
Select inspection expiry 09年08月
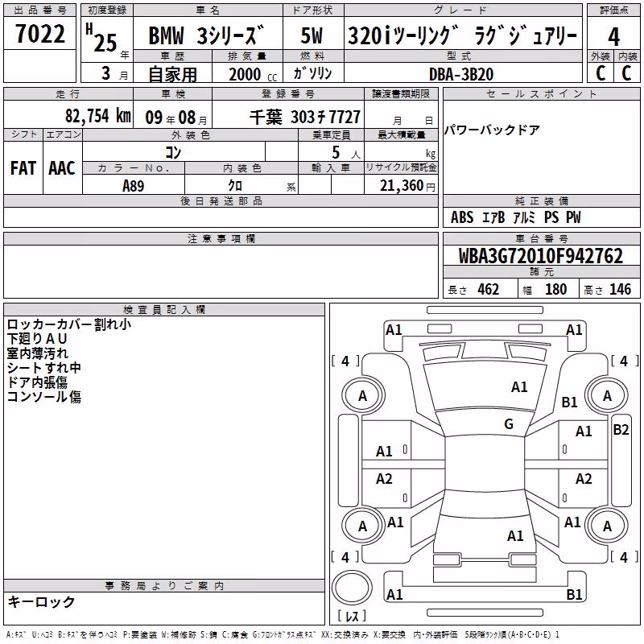point(176,118)
